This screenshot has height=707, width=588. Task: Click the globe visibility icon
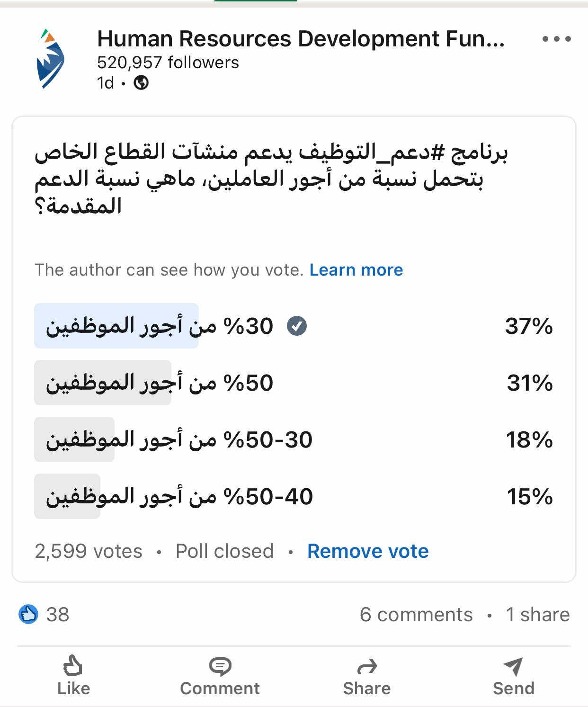[141, 83]
